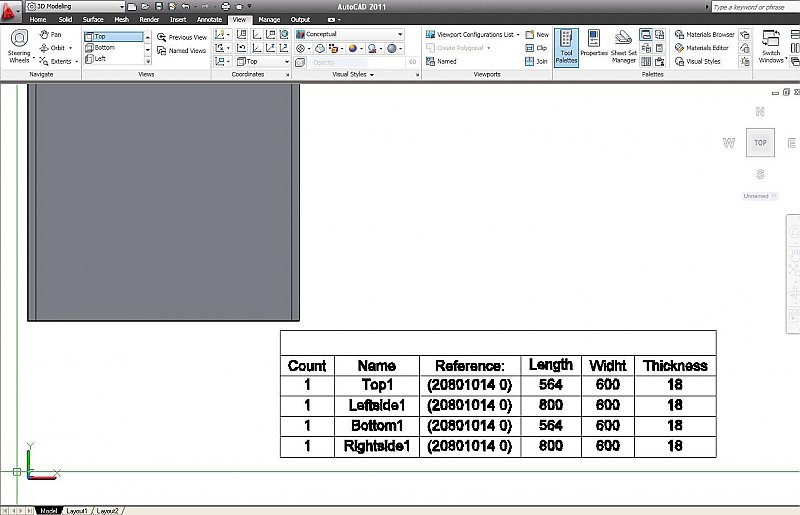Select the Top view in Views list
This screenshot has width=800, height=515.
113,36
